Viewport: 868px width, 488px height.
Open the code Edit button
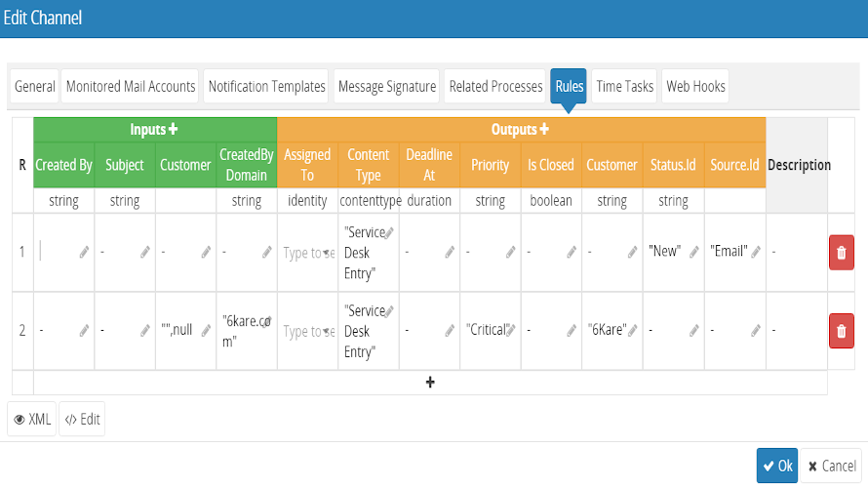tap(82, 420)
